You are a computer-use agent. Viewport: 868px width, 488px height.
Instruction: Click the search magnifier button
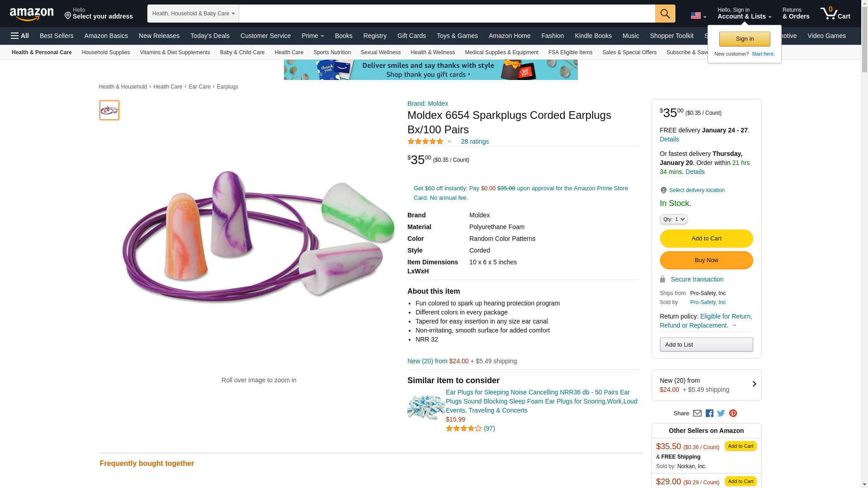pyautogui.click(x=665, y=14)
